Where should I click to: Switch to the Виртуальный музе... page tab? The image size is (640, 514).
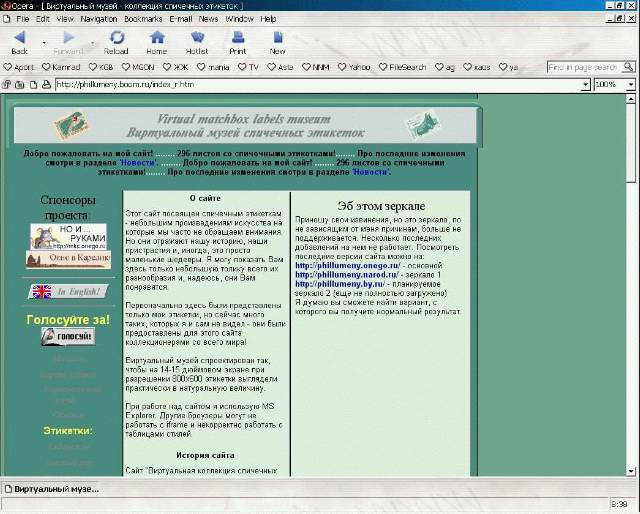coord(52,489)
